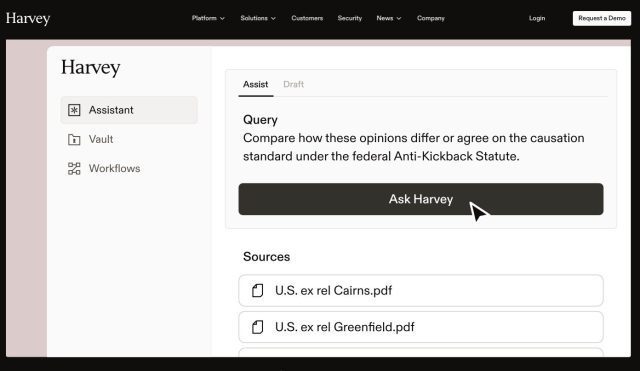Click the Assistant asterisk icon in the sidebar
Screen dimensions: 640x371
point(74,110)
